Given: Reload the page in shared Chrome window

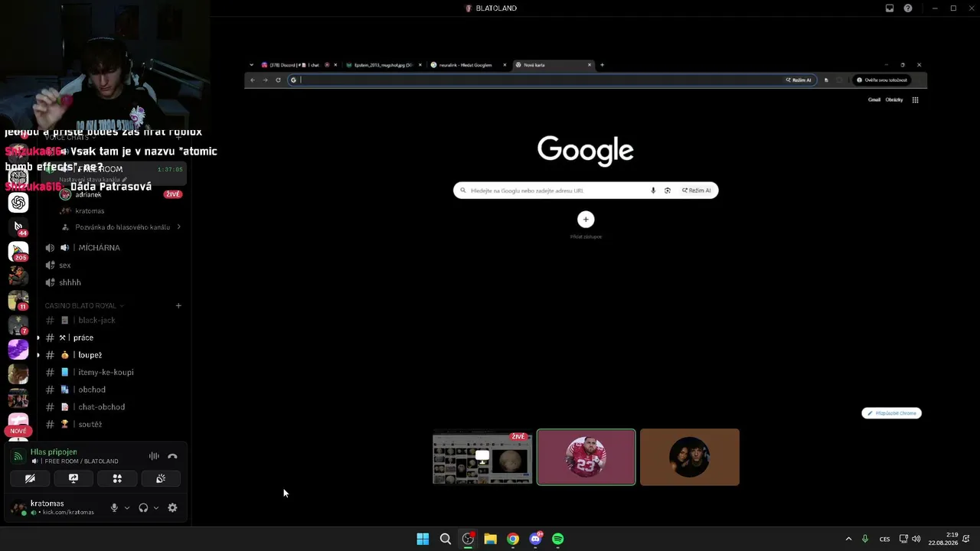Looking at the screenshot, I should (x=278, y=80).
